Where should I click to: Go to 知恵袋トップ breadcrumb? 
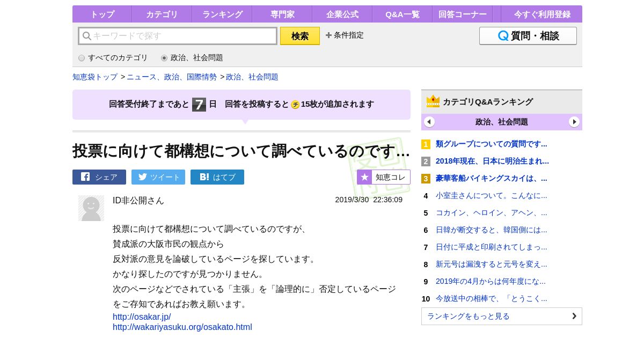pos(95,77)
